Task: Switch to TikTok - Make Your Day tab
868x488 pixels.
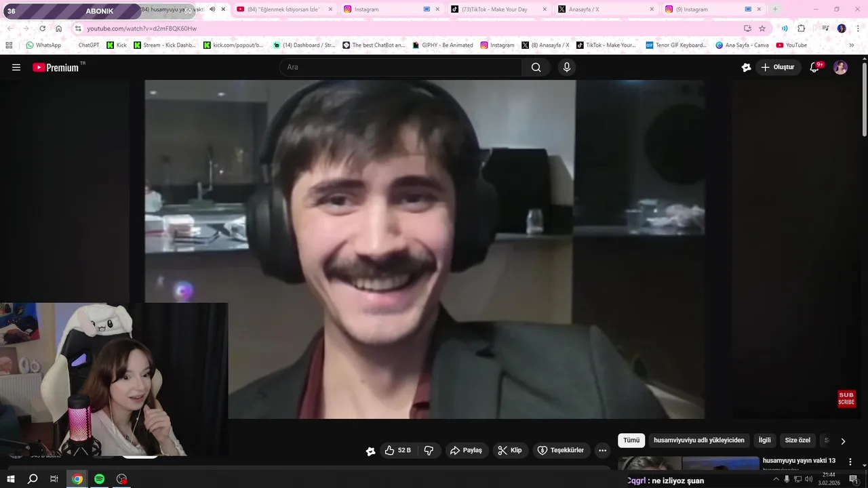Action: (498, 9)
